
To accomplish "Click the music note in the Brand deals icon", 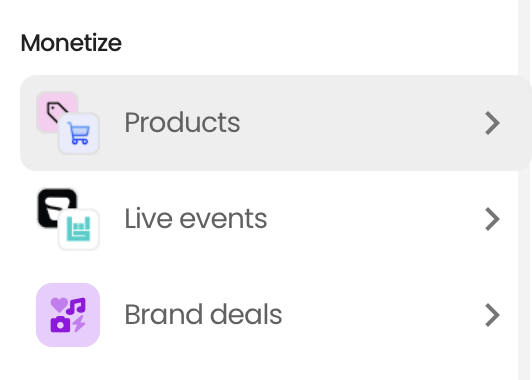I will (x=76, y=306).
